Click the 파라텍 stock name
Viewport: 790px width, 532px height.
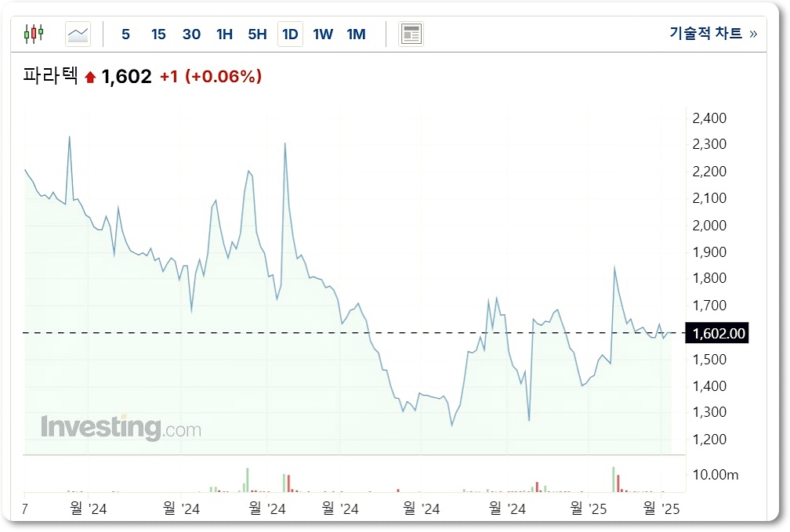click(x=50, y=76)
